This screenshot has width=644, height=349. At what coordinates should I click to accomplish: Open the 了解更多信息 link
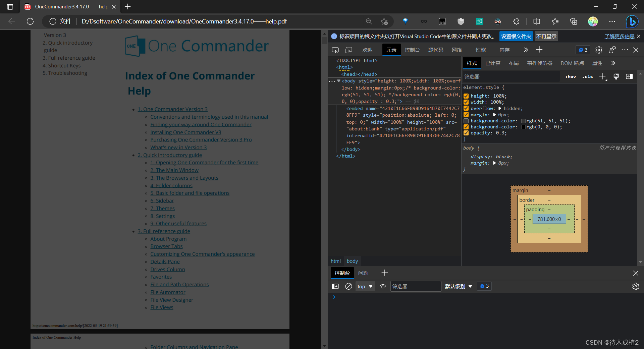pos(620,36)
